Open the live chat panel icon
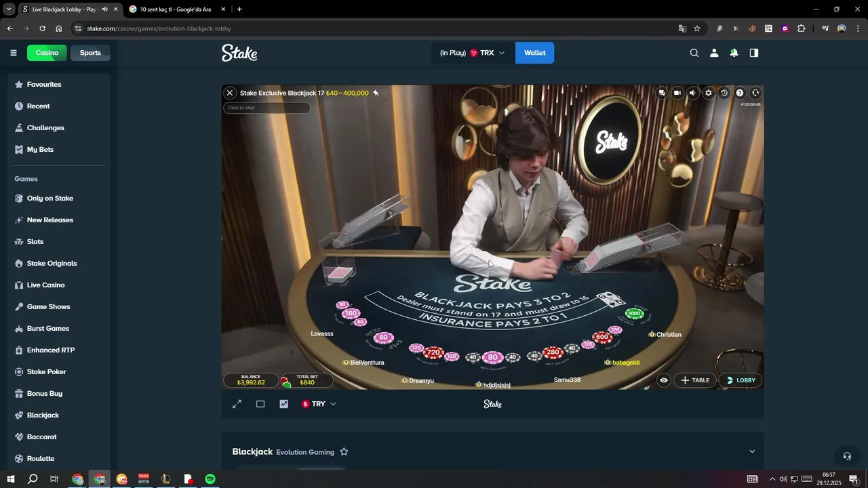The width and height of the screenshot is (868, 488). pyautogui.click(x=661, y=93)
